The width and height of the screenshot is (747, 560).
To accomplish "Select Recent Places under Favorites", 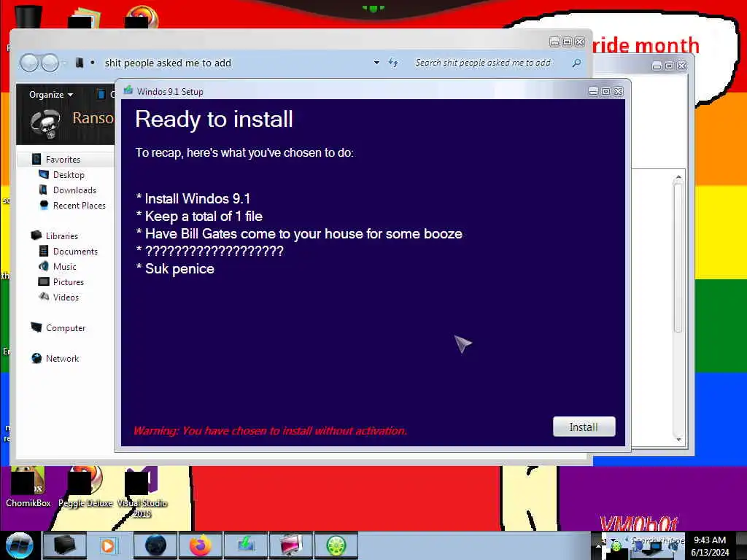I will (x=80, y=205).
